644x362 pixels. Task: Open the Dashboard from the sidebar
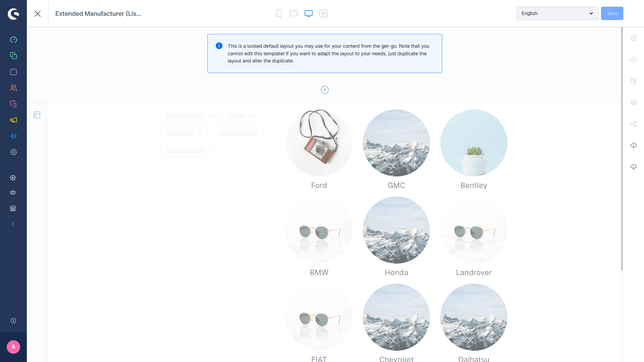click(13, 40)
